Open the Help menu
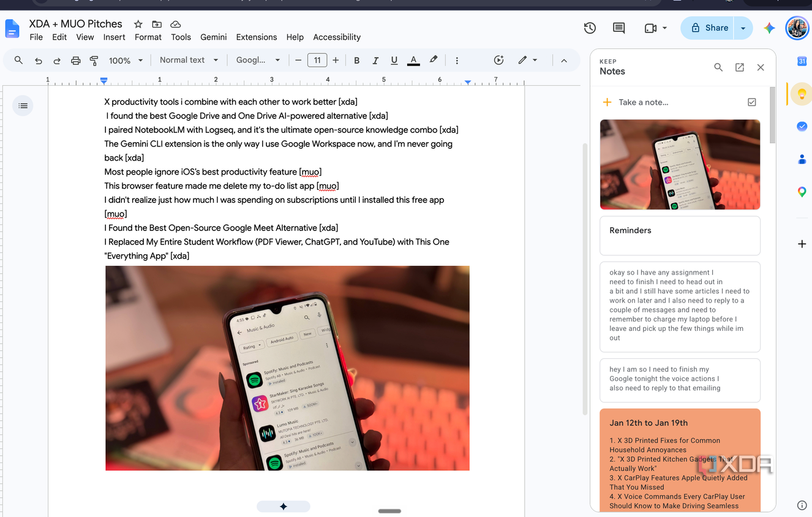Image resolution: width=812 pixels, height=517 pixels. click(295, 37)
